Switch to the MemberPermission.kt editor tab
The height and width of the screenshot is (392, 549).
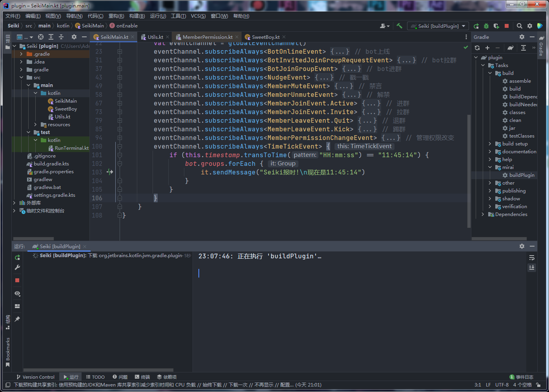207,37
